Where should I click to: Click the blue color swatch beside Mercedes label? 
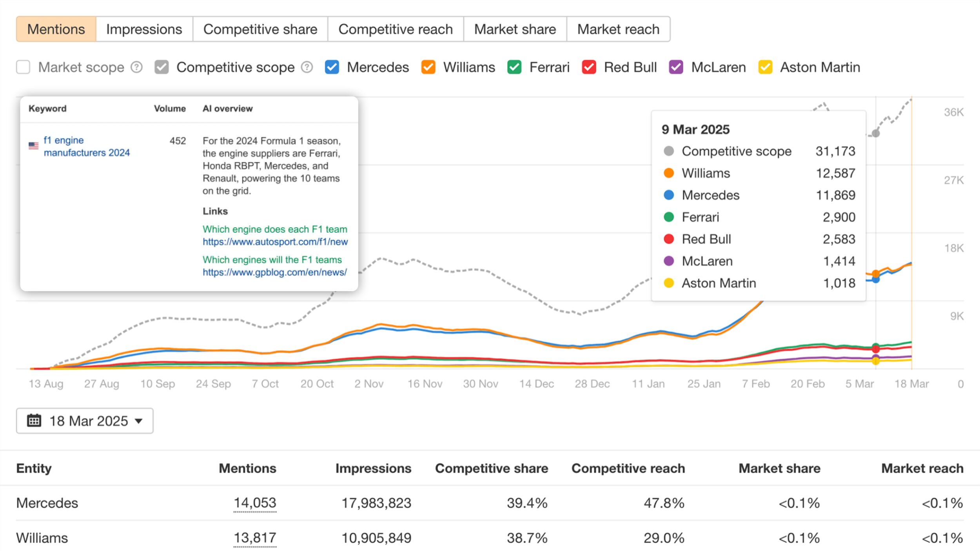332,67
